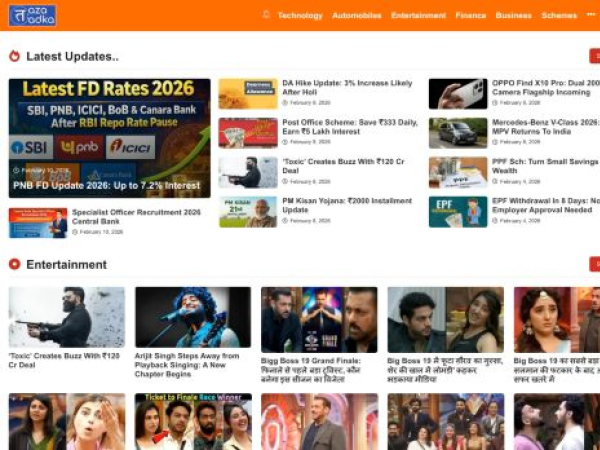
Task: Select Entertainment in the top navigation
Action: pyautogui.click(x=418, y=16)
